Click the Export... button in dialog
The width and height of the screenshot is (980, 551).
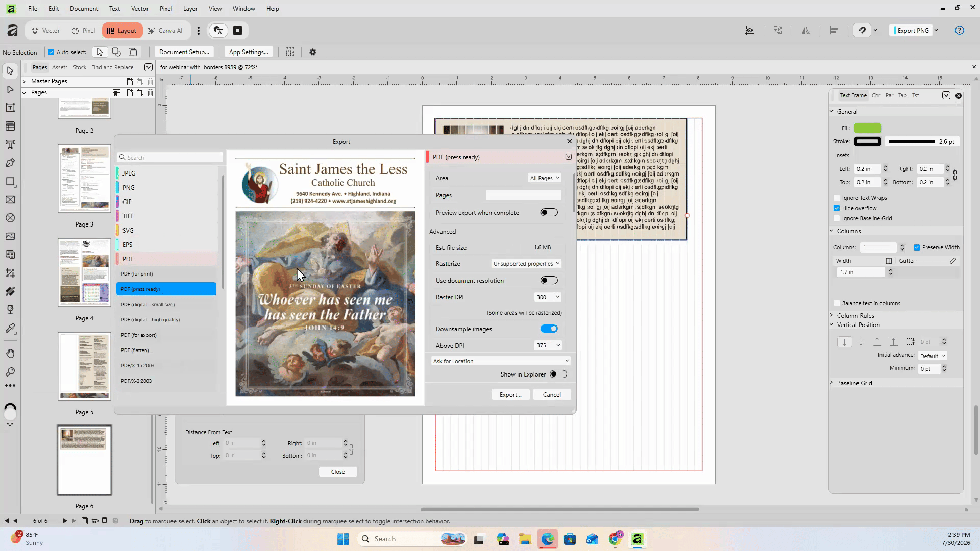[x=510, y=395]
